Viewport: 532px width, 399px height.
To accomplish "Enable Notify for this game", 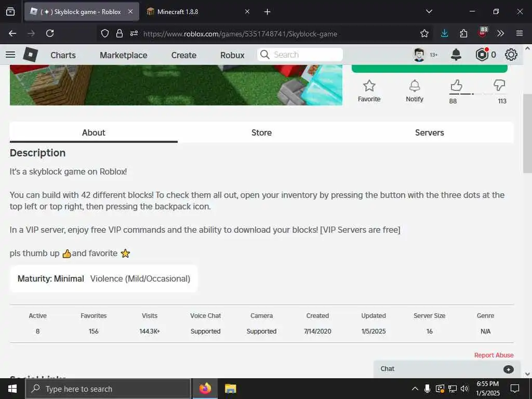I will 415,91.
